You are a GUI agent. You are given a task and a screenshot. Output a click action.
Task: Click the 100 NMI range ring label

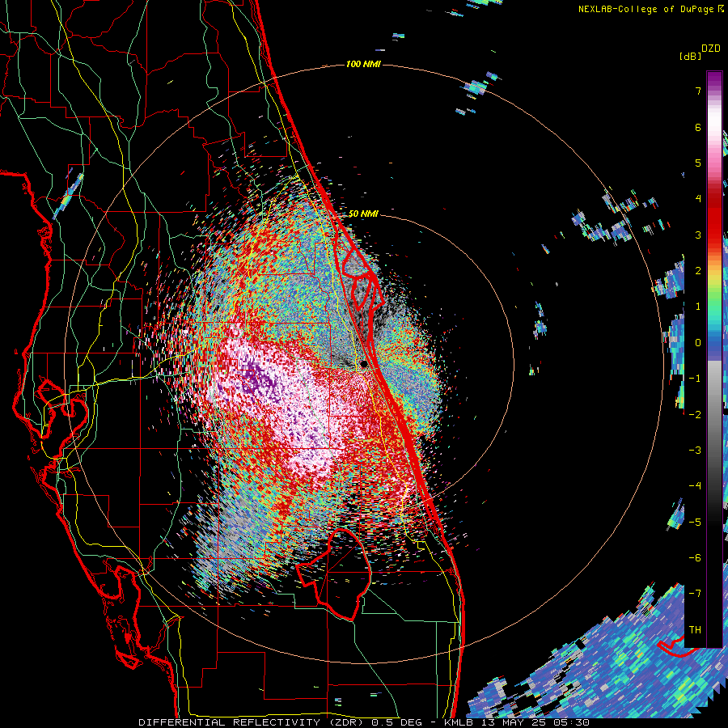click(363, 64)
